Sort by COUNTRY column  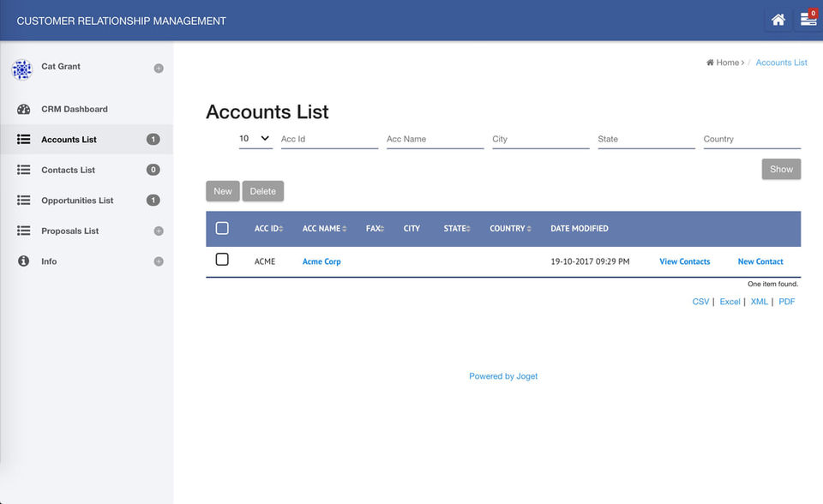[510, 228]
